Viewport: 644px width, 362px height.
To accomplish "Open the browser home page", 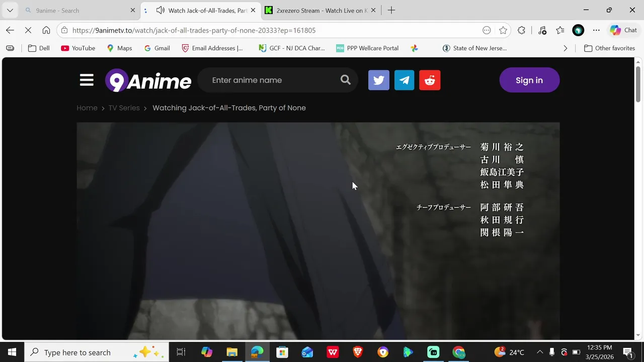I will [46, 30].
